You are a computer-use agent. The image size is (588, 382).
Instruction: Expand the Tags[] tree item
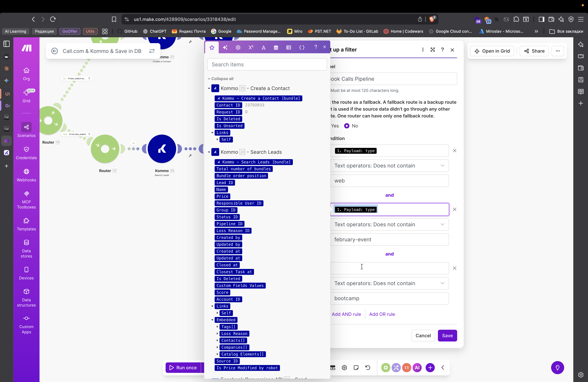(x=217, y=327)
